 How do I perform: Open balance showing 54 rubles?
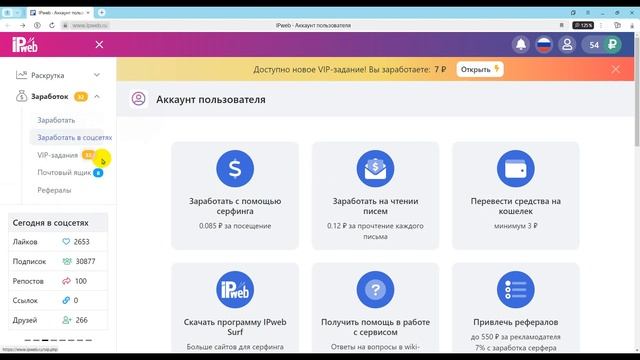(x=602, y=44)
